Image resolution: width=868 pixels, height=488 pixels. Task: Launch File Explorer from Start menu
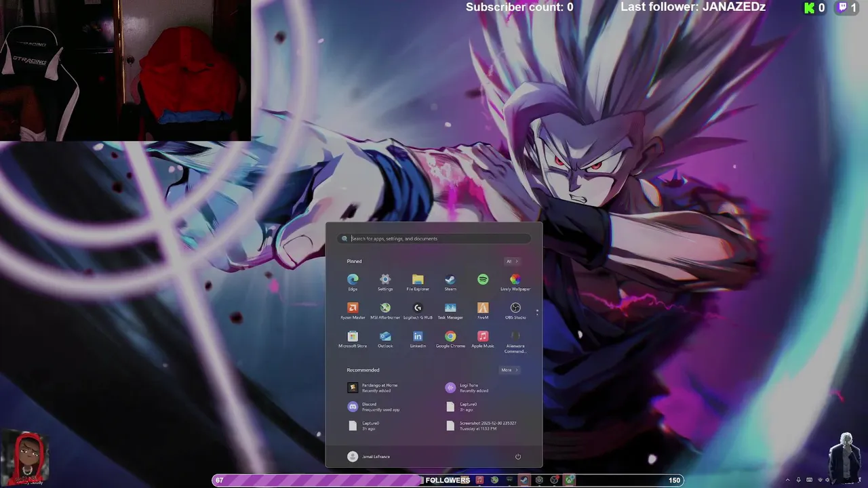pos(418,282)
